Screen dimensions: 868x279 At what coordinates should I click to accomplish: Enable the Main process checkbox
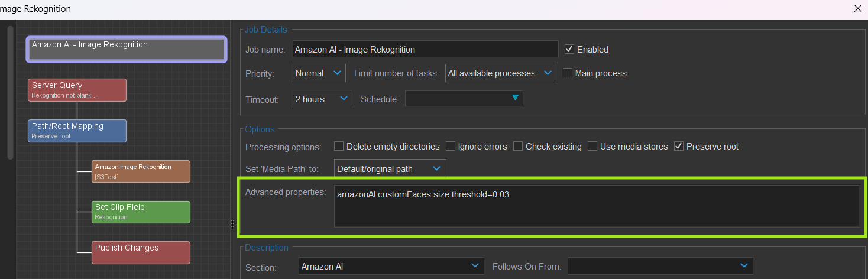[568, 73]
